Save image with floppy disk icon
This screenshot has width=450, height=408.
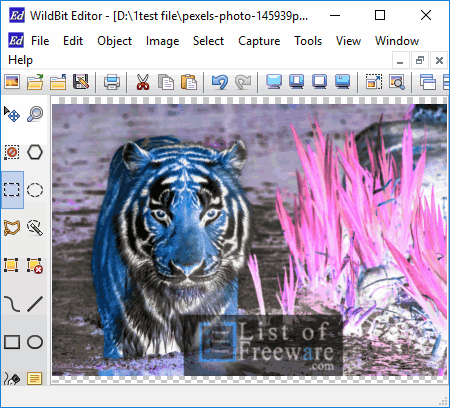[x=81, y=82]
